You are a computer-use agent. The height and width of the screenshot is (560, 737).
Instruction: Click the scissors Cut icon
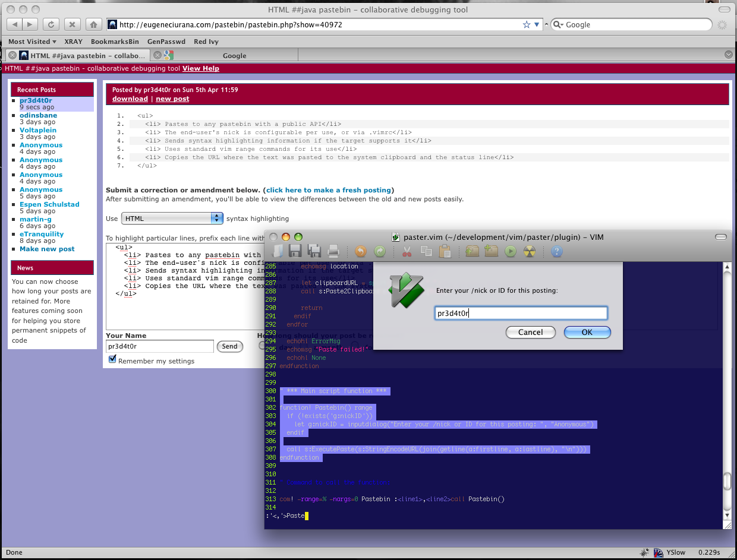[407, 251]
